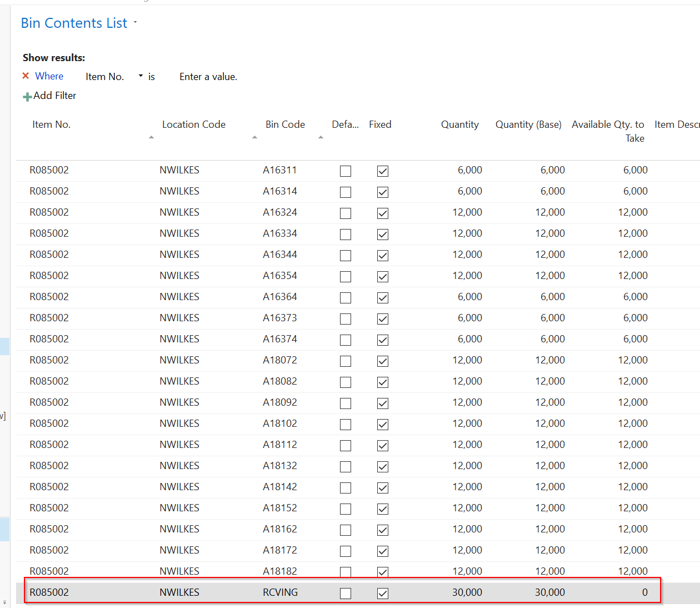700x608 pixels.
Task: Click the green plus Add Filter icon
Action: (27, 97)
